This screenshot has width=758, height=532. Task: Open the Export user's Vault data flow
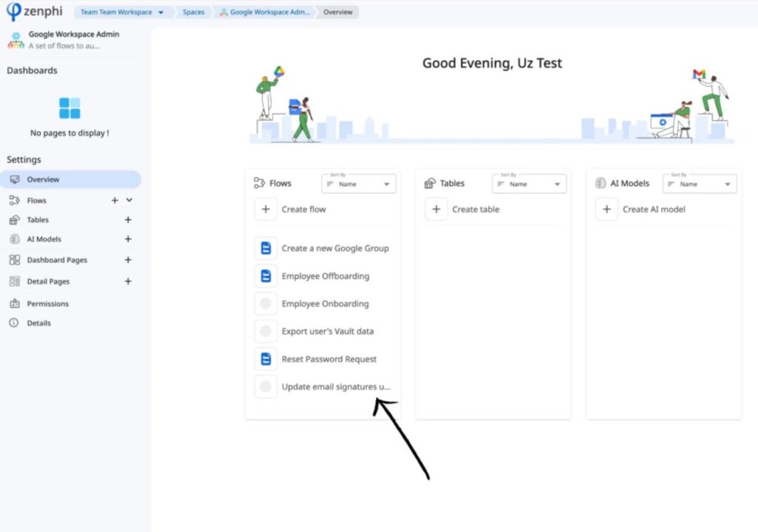tap(327, 331)
